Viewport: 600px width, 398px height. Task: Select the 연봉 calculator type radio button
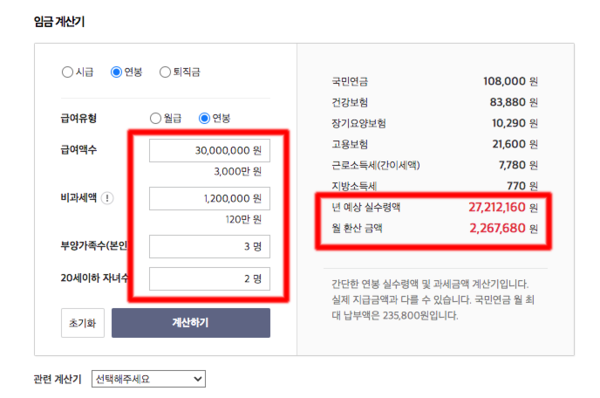[x=116, y=72]
